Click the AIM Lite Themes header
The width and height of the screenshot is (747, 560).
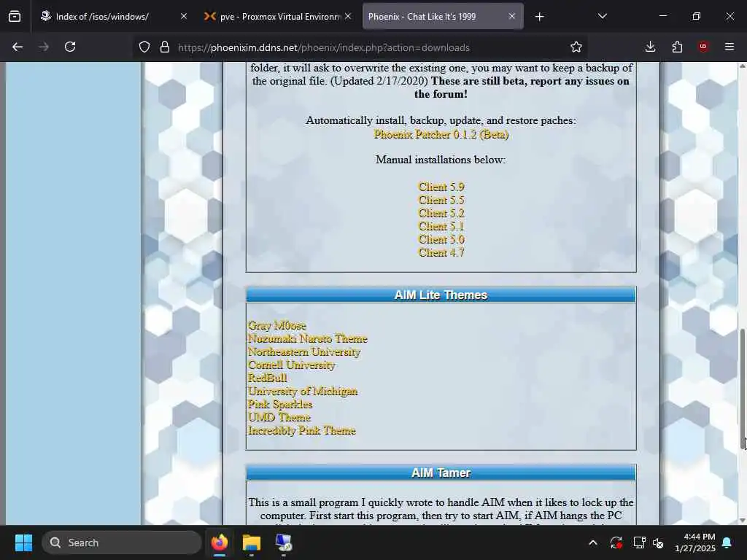click(x=441, y=295)
